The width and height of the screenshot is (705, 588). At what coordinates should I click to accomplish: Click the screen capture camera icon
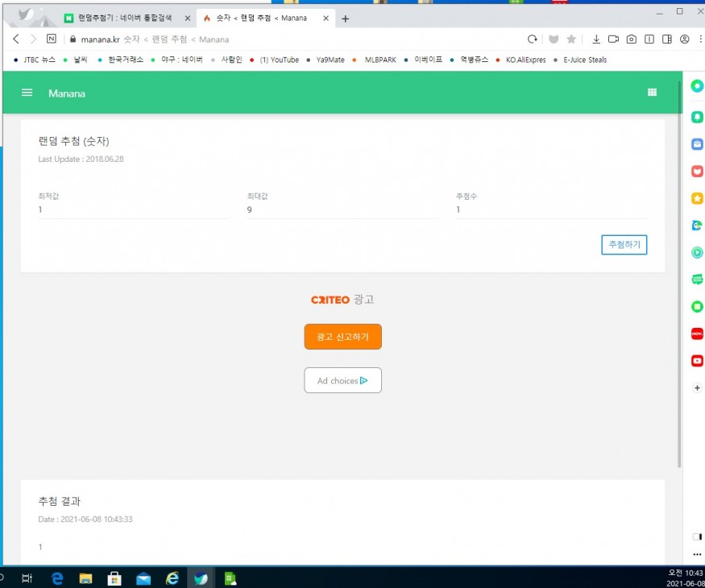point(632,39)
